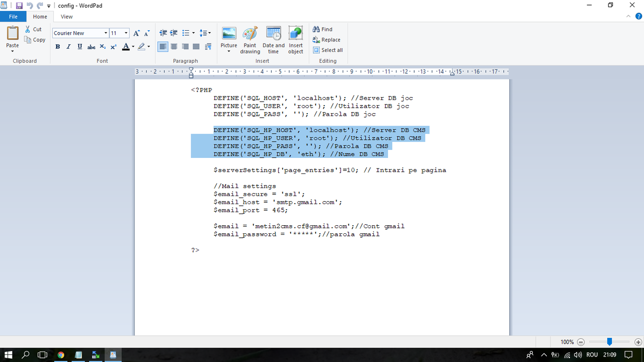Click the Find button

point(323,29)
